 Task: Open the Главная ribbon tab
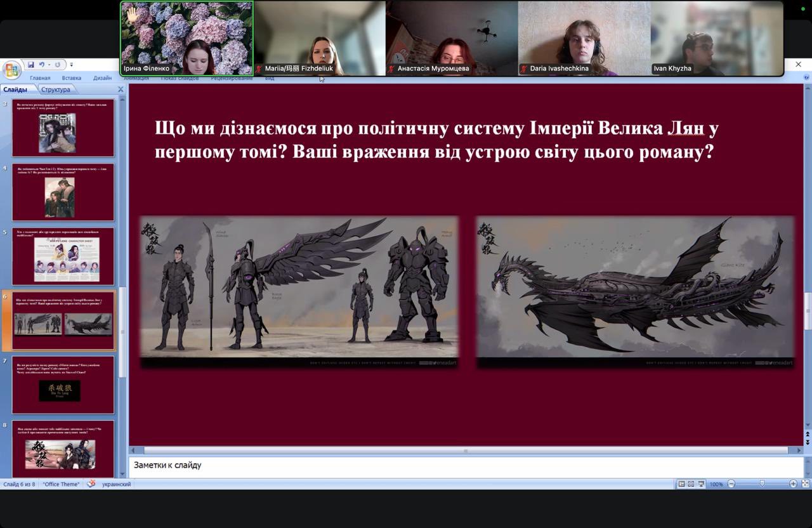[39, 78]
